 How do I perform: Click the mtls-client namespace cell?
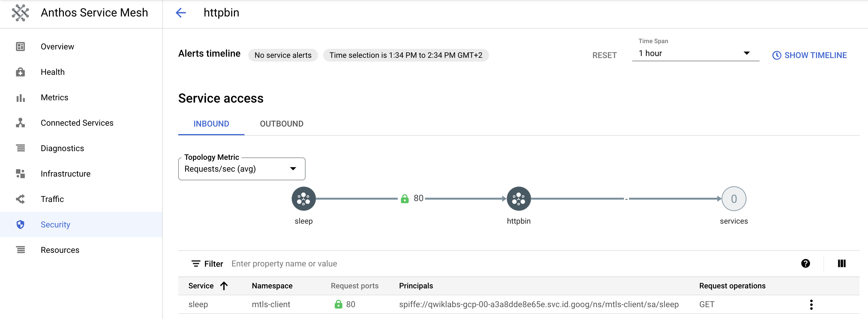pos(271,305)
